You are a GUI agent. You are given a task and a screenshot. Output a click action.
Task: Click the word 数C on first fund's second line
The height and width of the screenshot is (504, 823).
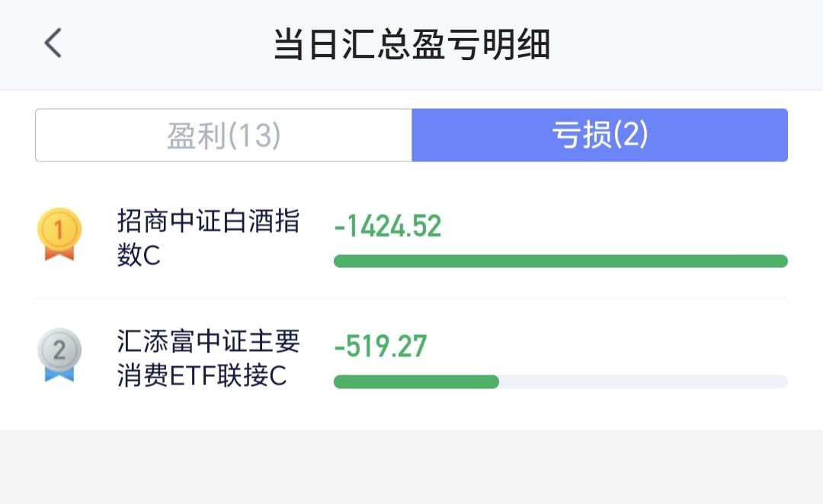[139, 255]
